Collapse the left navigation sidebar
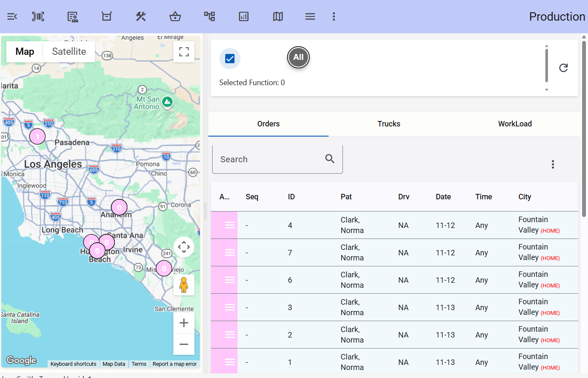Viewport: 588px width, 378px height. [x=12, y=16]
